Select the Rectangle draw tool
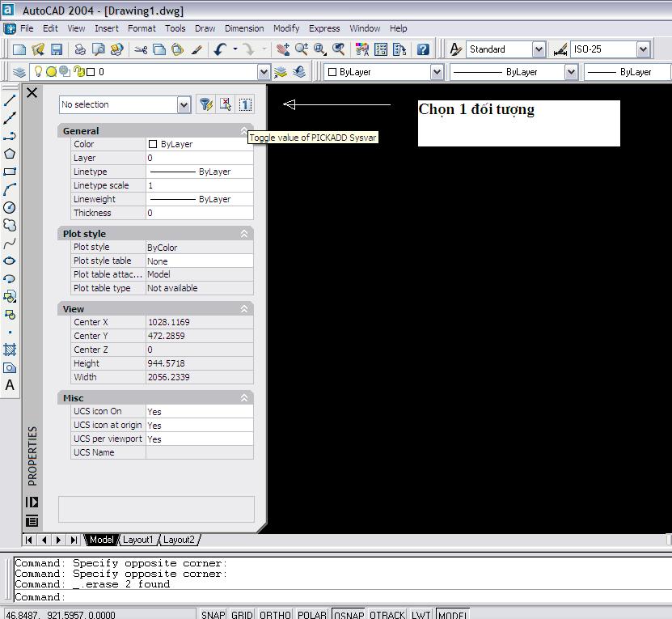This screenshot has width=672, height=619. tap(10, 172)
